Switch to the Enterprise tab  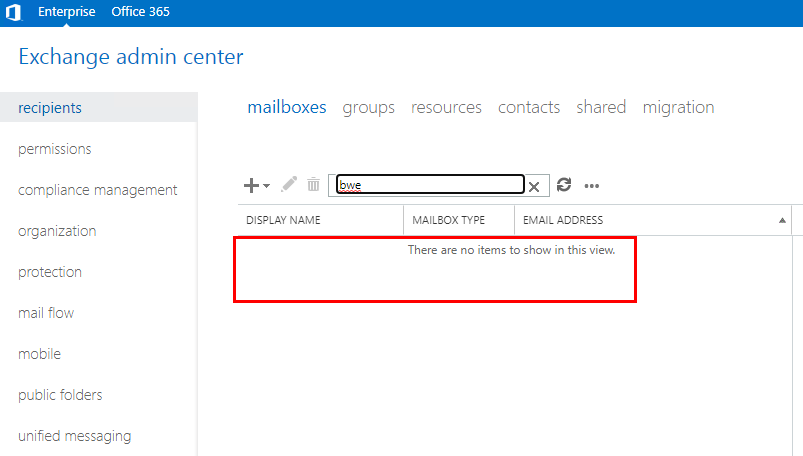click(x=67, y=12)
